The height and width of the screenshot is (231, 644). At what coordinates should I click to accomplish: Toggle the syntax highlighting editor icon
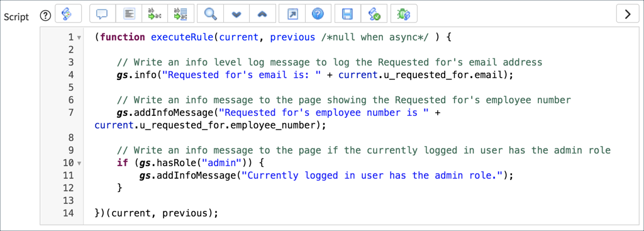(68, 14)
